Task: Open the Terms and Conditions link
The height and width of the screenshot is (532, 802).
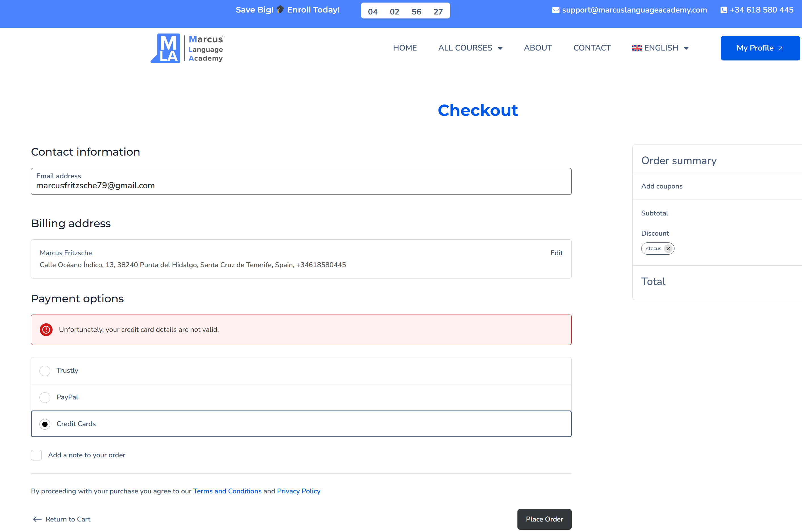Action: [227, 491]
